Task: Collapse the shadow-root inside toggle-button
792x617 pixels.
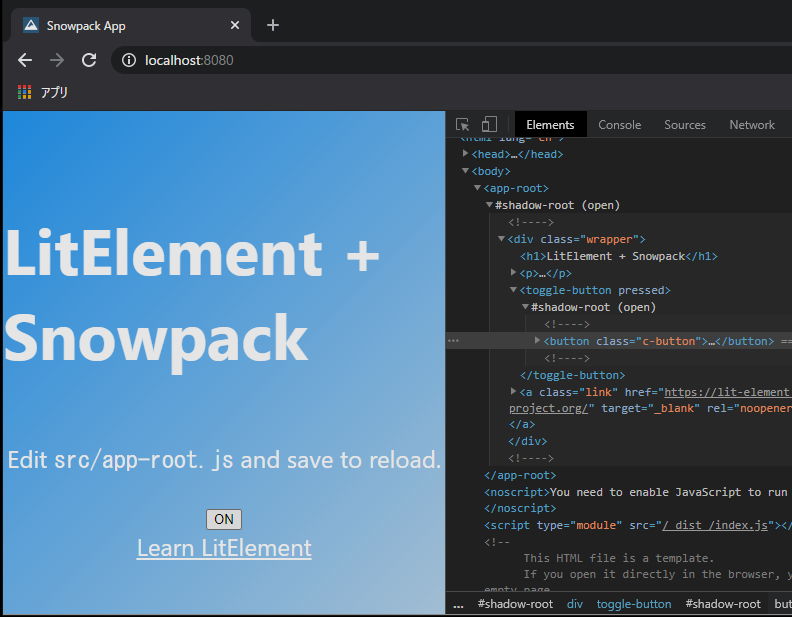Action: (x=525, y=306)
